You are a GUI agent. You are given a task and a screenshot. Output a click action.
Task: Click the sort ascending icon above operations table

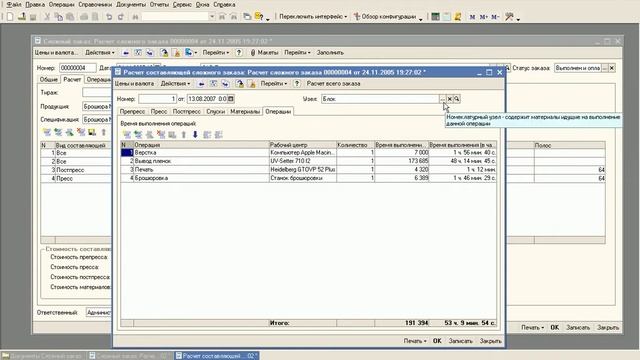[207, 135]
